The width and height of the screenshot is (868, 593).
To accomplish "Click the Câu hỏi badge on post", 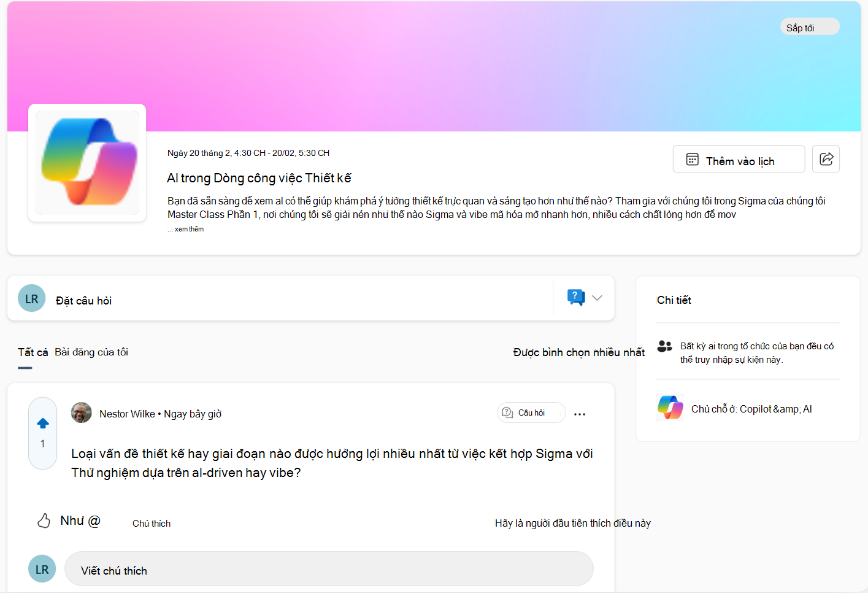I will pyautogui.click(x=531, y=413).
